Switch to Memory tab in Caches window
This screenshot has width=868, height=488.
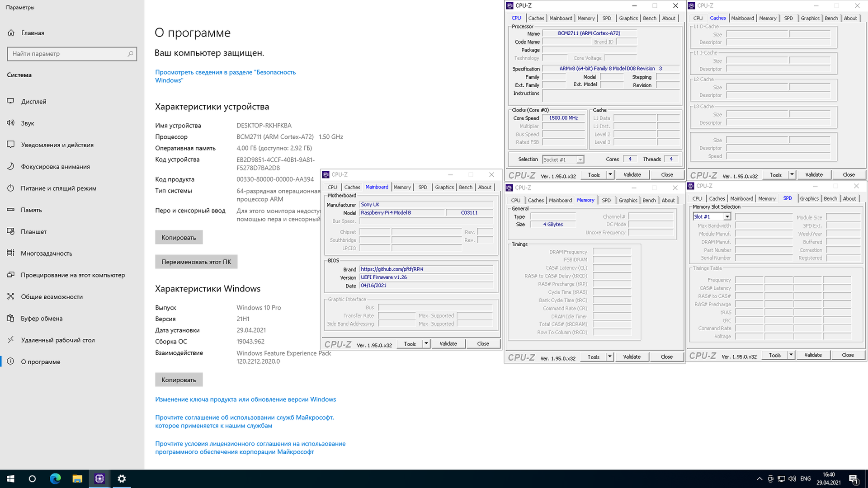coord(768,19)
